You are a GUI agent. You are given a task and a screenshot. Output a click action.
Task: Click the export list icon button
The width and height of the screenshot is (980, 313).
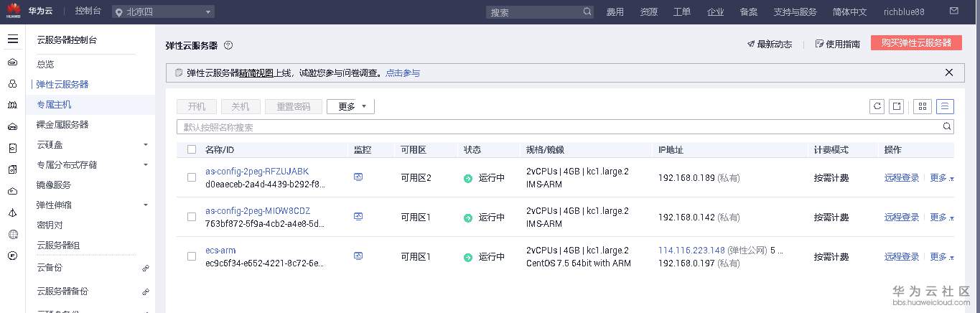point(896,106)
